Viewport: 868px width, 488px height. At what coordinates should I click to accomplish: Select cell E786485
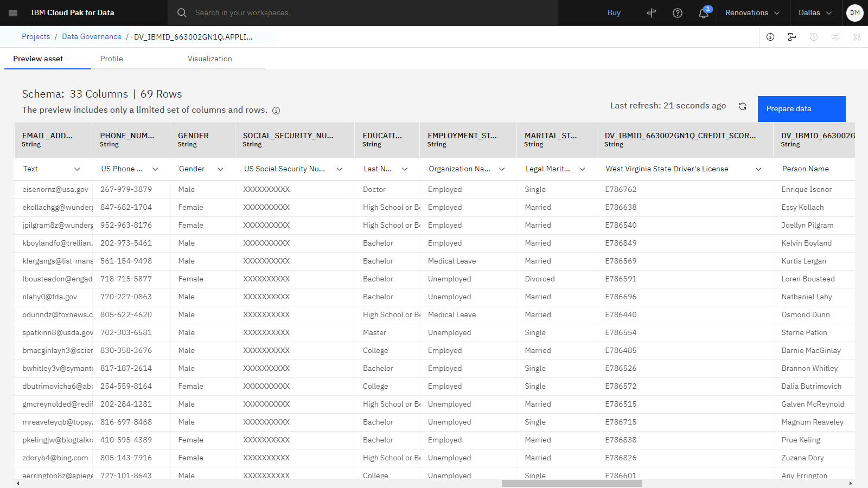[x=621, y=350]
